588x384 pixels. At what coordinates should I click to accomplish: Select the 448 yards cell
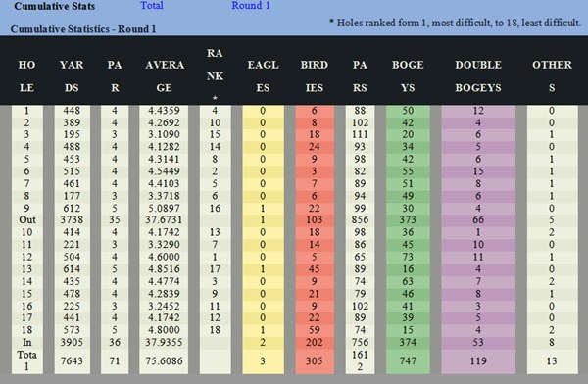pyautogui.click(x=72, y=111)
